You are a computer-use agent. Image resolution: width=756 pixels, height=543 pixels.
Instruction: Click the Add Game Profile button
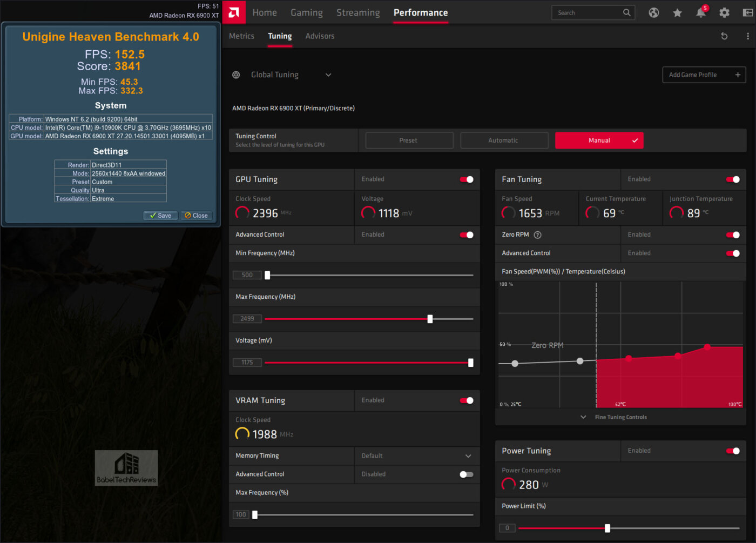tap(704, 75)
